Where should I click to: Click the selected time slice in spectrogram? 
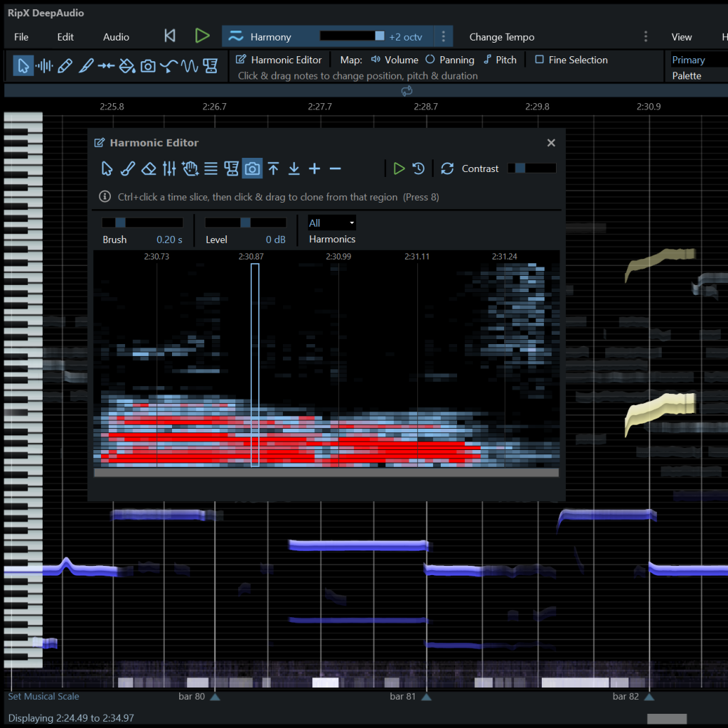(255, 365)
